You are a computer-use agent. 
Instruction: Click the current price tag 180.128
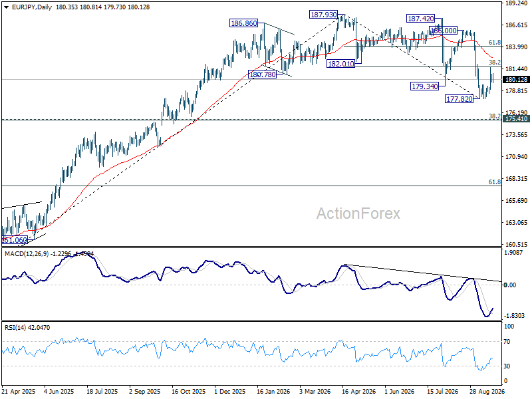click(x=517, y=79)
